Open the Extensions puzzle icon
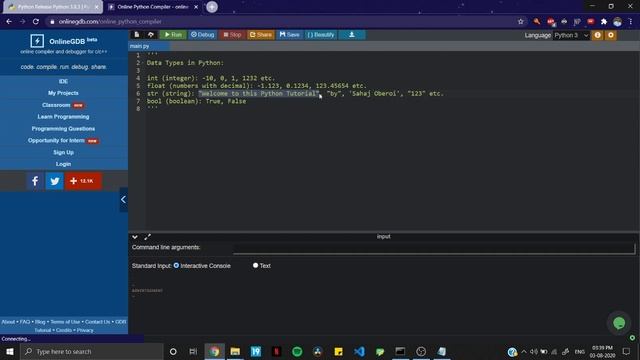This screenshot has height=360, width=640. tap(604, 21)
